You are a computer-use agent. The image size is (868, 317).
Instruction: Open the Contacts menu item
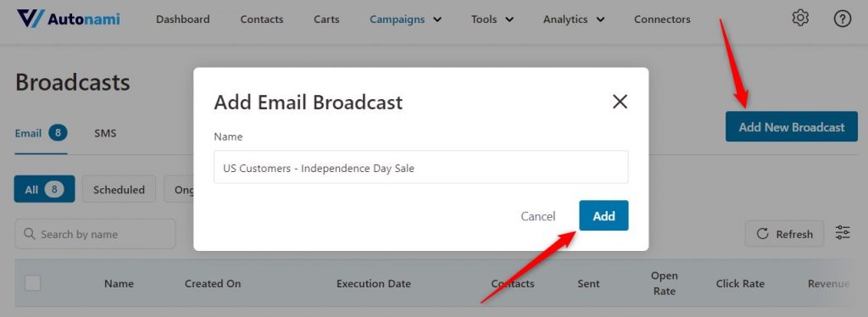(262, 19)
